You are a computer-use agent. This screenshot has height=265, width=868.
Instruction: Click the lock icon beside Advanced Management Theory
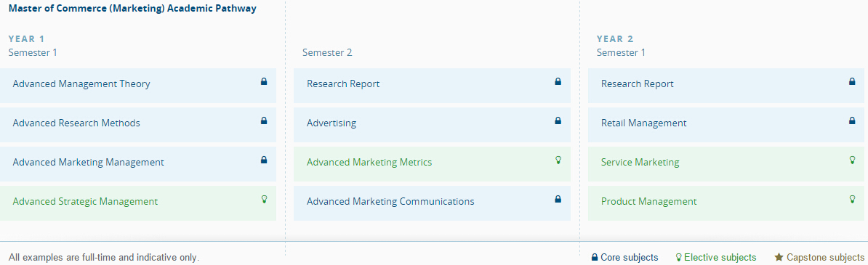pyautogui.click(x=263, y=81)
